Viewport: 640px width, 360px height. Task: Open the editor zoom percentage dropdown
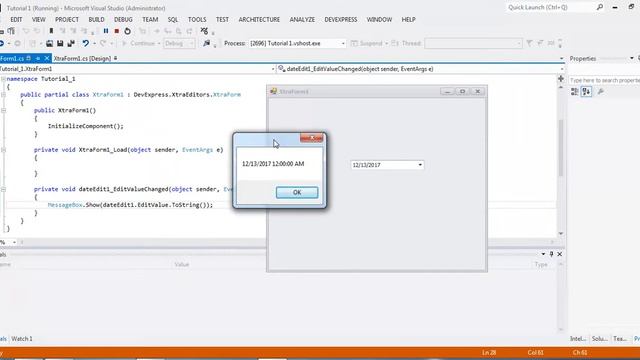coord(14,242)
